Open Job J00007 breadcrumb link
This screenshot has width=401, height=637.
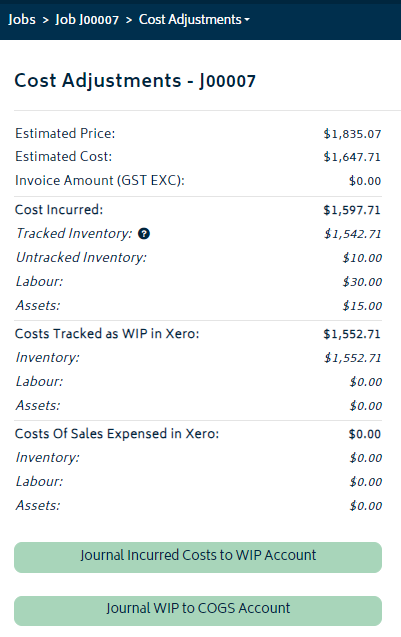click(x=87, y=20)
